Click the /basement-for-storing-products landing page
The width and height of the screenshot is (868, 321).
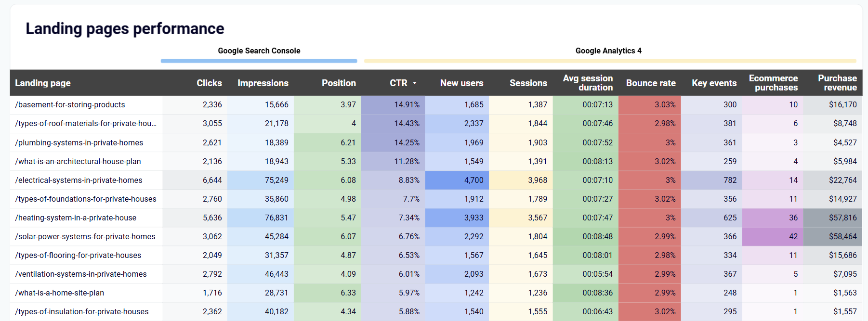click(70, 104)
